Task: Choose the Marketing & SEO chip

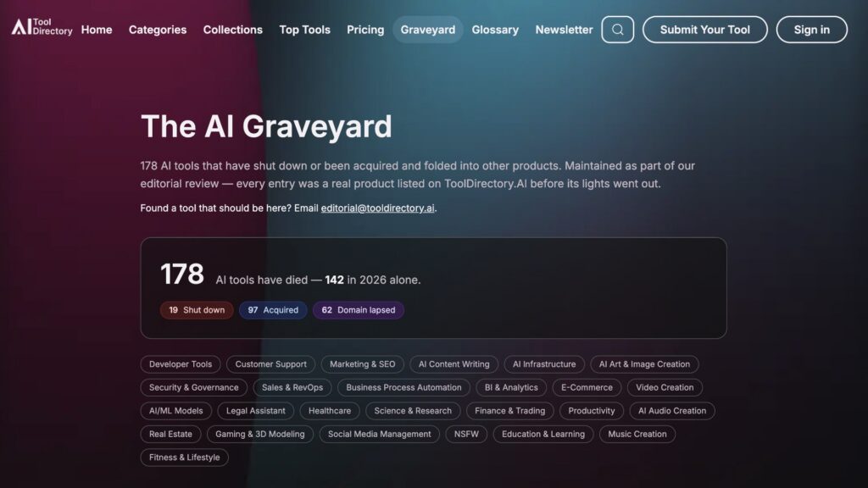Action: [x=363, y=364]
